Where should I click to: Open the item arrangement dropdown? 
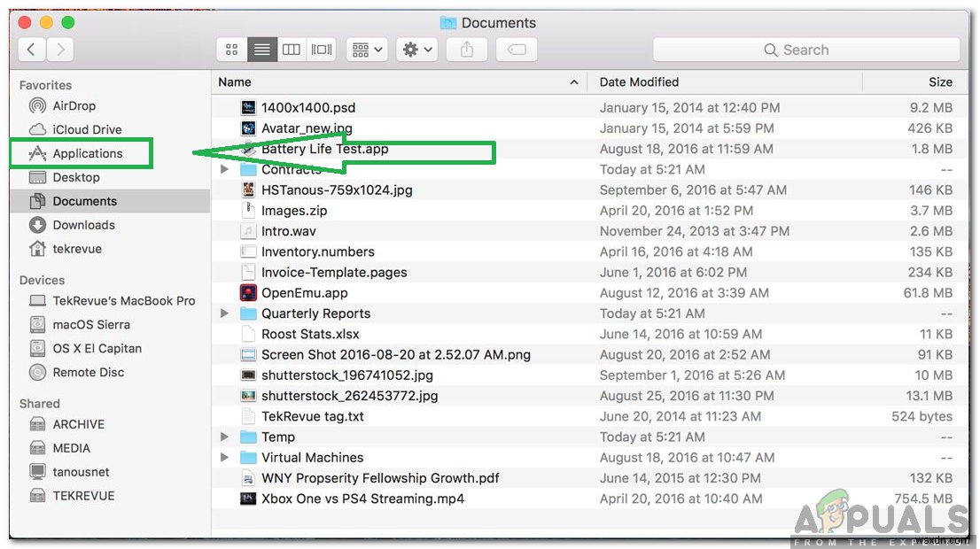(x=366, y=50)
